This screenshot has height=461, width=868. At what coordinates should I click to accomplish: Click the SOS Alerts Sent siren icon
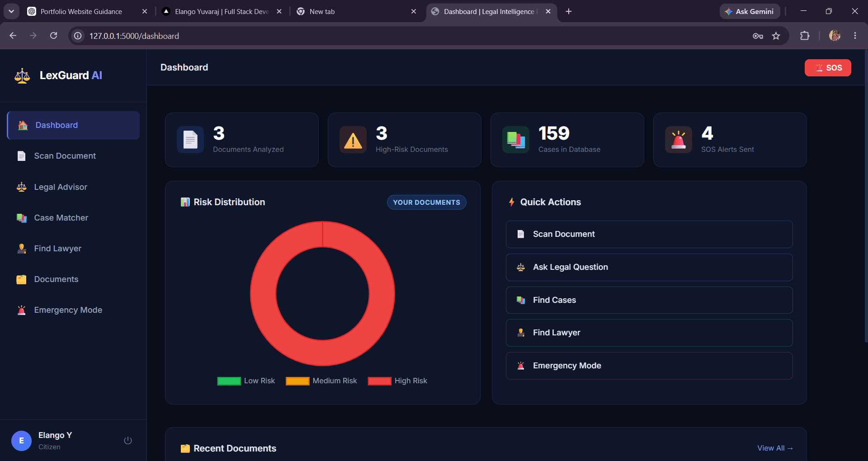coord(679,140)
